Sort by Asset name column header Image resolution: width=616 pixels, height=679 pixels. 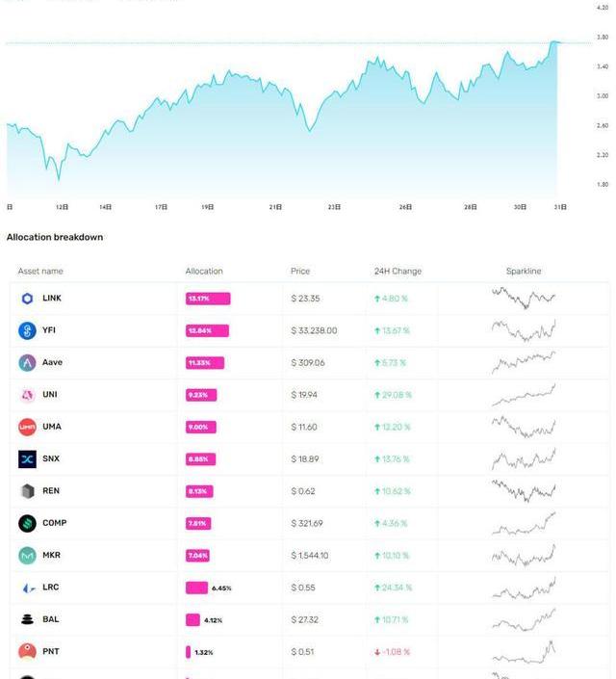(x=40, y=272)
